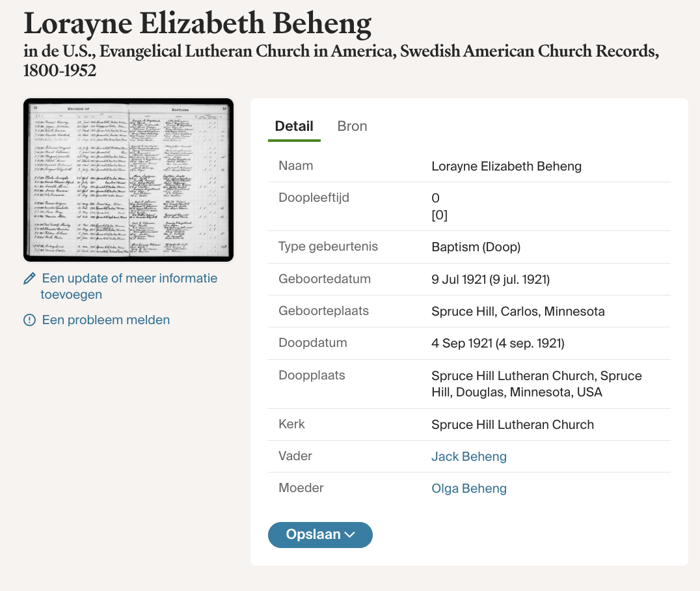Switch to the Detail tab
Viewport: 700px width, 591px height.
[294, 126]
